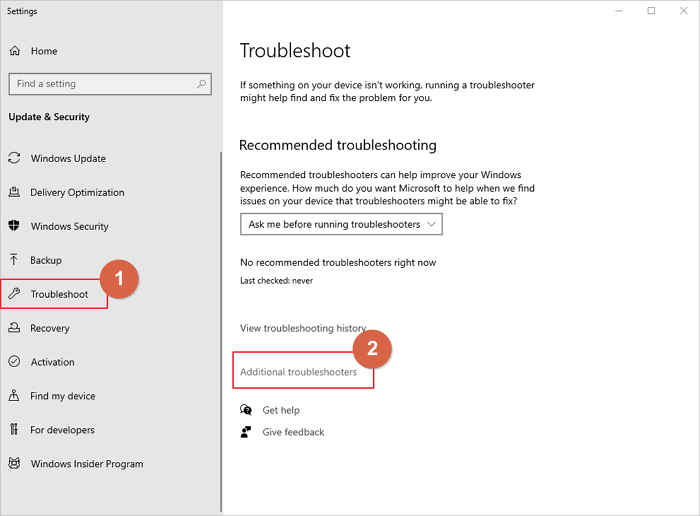Screen dimensions: 700x516
Task: Maximize the Settings window
Action: click(651, 11)
